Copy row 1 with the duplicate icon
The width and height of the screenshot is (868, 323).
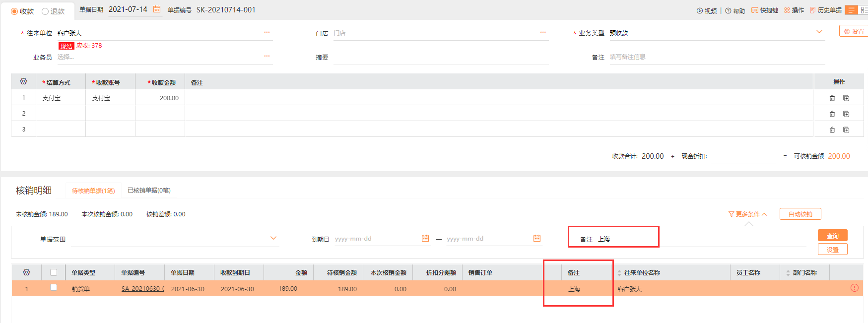tap(846, 98)
